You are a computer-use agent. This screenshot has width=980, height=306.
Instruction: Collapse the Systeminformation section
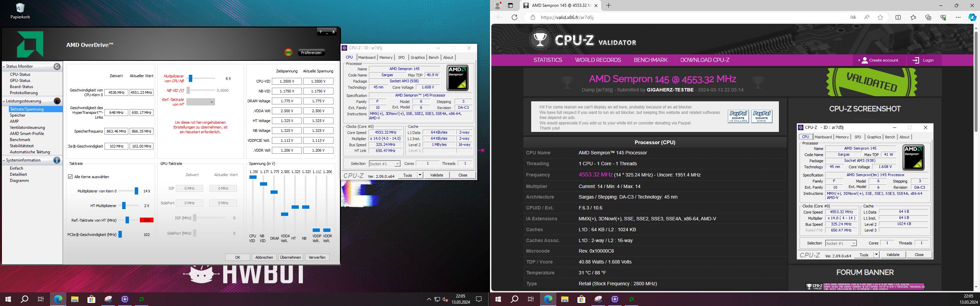click(4, 160)
